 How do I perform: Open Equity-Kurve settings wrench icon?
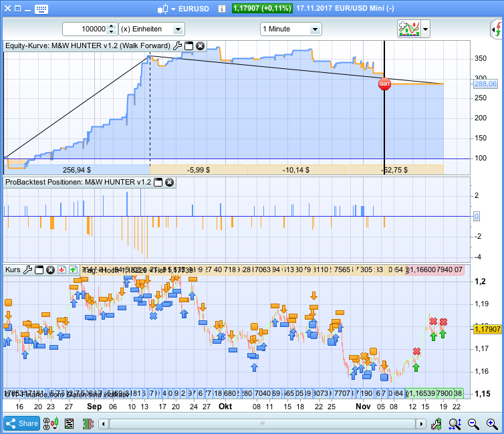click(x=177, y=45)
